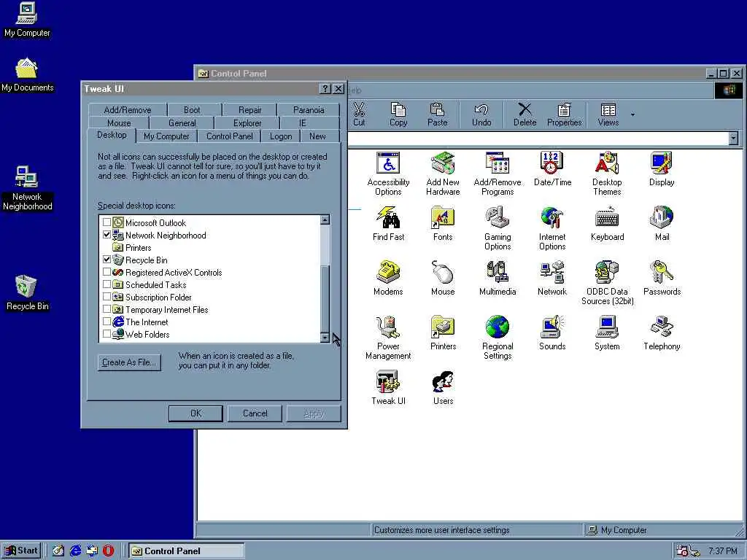This screenshot has height=560, width=747.
Task: Open the address bar dropdown arrow
Action: pos(733,138)
